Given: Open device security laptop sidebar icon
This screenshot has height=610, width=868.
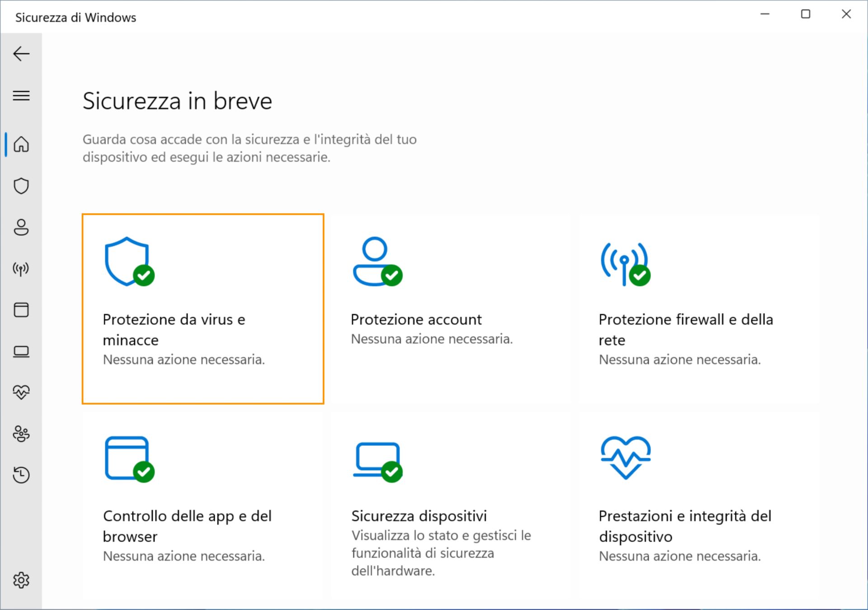Looking at the screenshot, I should [x=21, y=352].
